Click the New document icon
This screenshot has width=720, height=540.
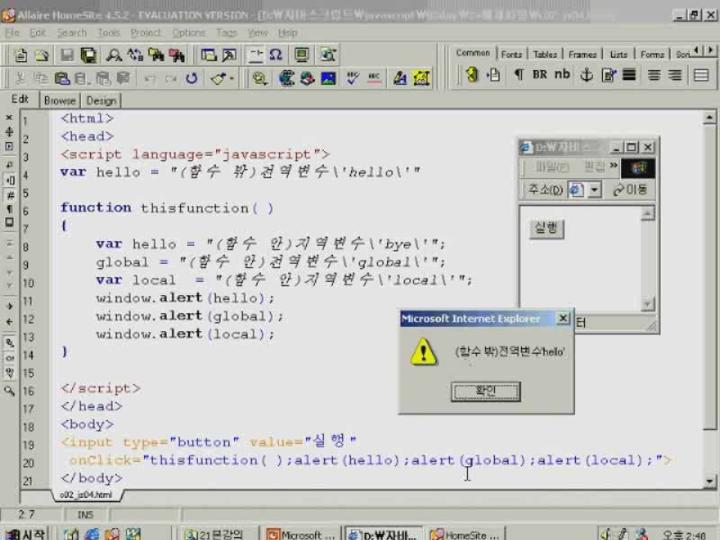point(21,56)
